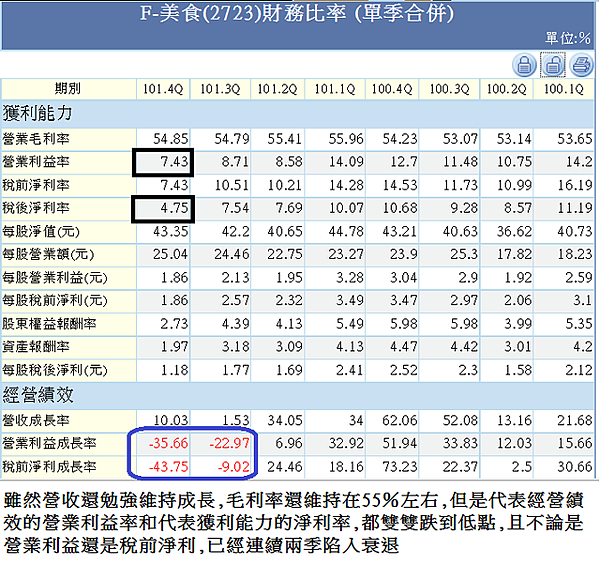This screenshot has height=564, width=600.
Task: Click the 3.28 operating profit per share
Action: [350, 278]
